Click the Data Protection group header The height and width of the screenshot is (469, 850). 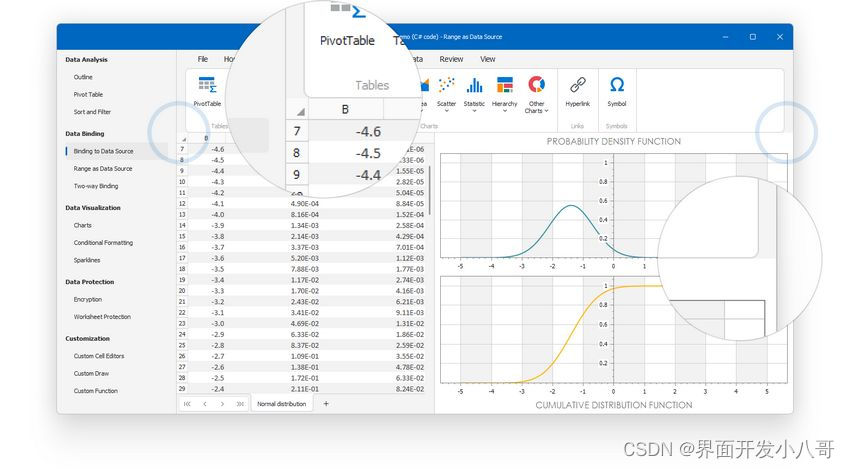coord(89,282)
